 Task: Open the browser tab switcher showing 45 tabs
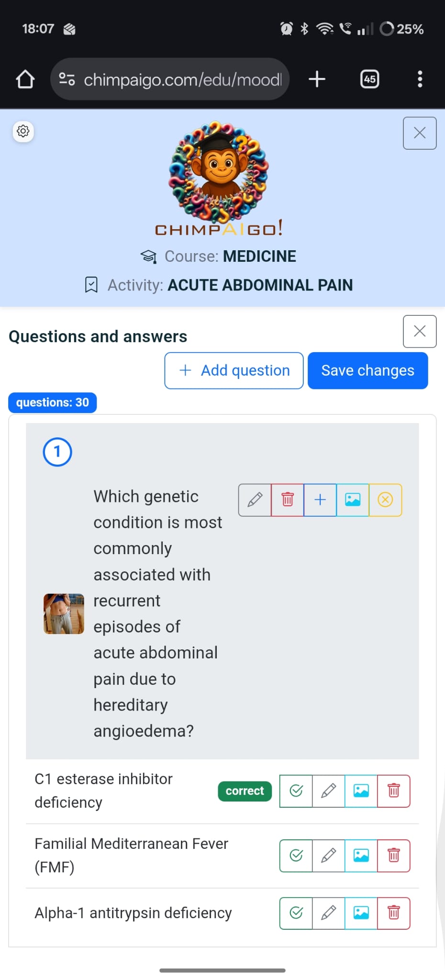click(x=369, y=79)
